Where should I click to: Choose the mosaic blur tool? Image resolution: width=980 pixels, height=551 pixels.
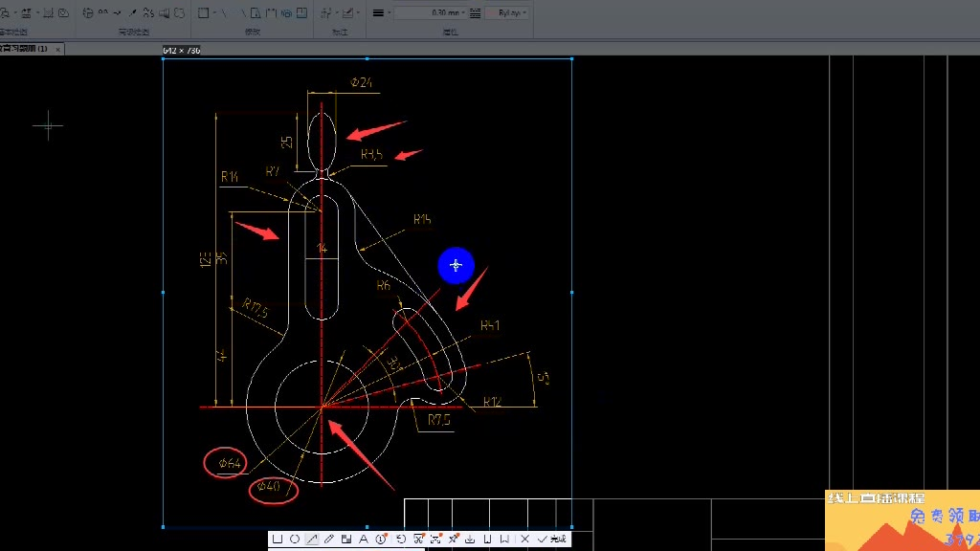click(x=346, y=540)
